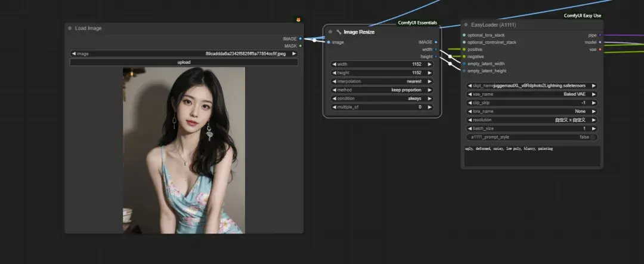The height and width of the screenshot is (264, 644).
Task: Decrease the width value in Image Resize
Action: click(335, 64)
